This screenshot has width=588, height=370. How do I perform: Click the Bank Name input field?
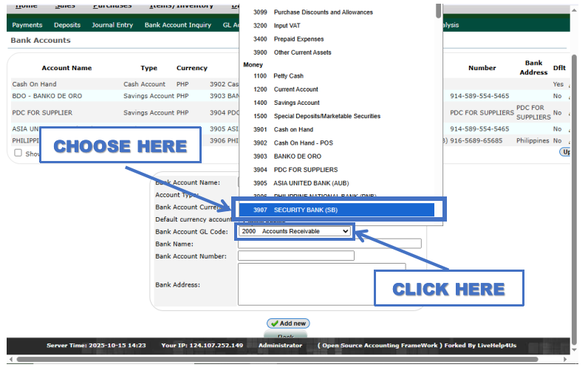329,244
